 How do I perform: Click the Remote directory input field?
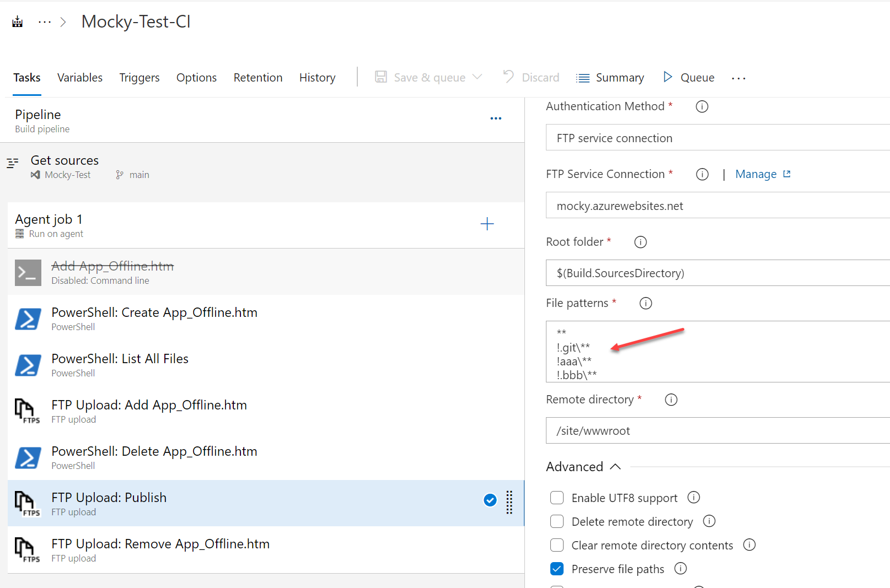718,430
